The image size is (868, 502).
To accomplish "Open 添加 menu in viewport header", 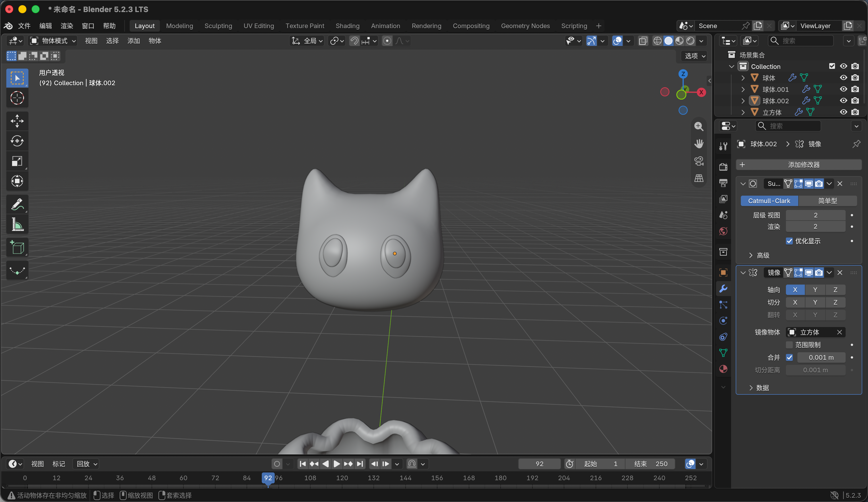I will (x=133, y=41).
